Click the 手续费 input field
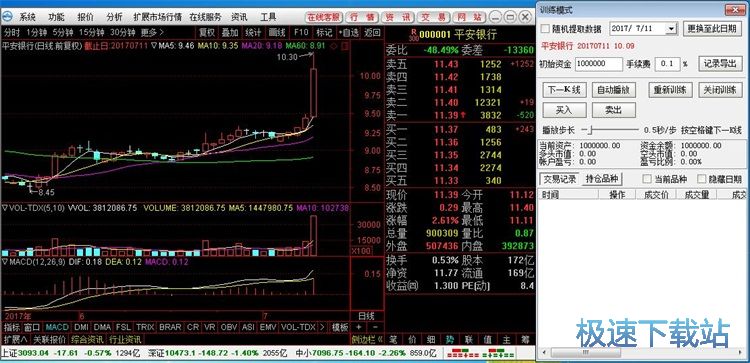The width and height of the screenshot is (750, 363). [x=667, y=64]
